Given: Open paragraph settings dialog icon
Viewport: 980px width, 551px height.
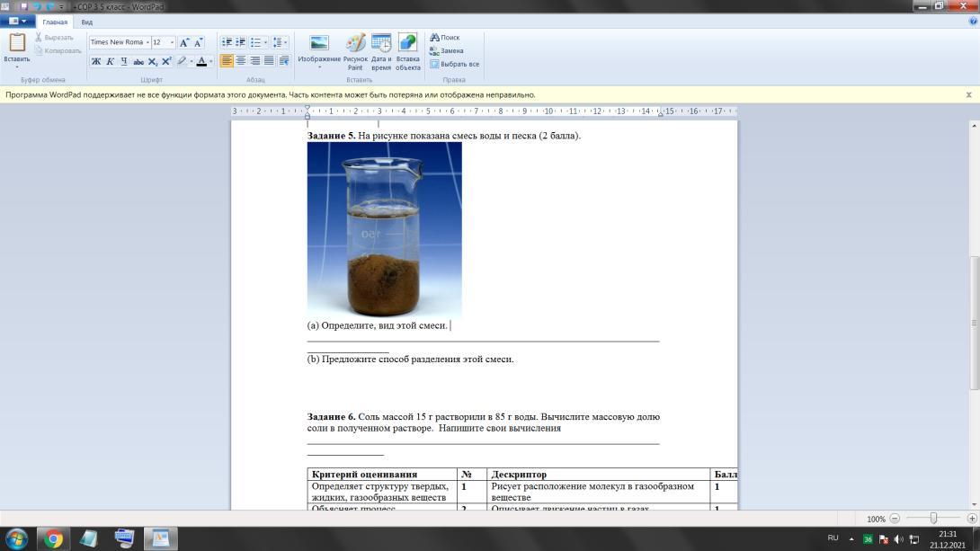Looking at the screenshot, I should click(x=284, y=60).
